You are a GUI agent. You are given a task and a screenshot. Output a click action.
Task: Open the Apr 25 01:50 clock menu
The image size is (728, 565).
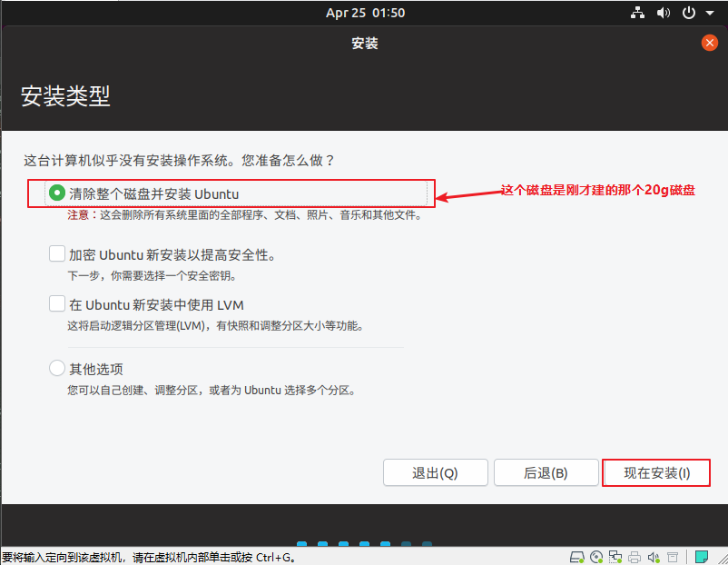[x=365, y=13]
